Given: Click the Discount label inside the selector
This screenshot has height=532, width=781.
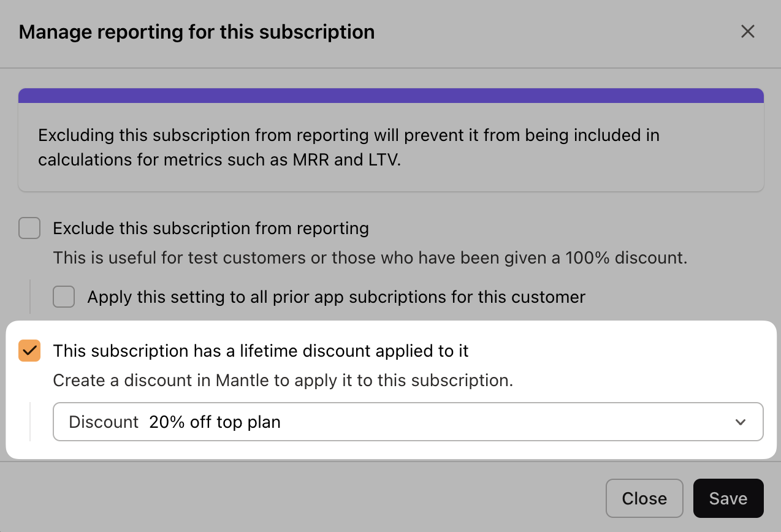Looking at the screenshot, I should point(104,422).
